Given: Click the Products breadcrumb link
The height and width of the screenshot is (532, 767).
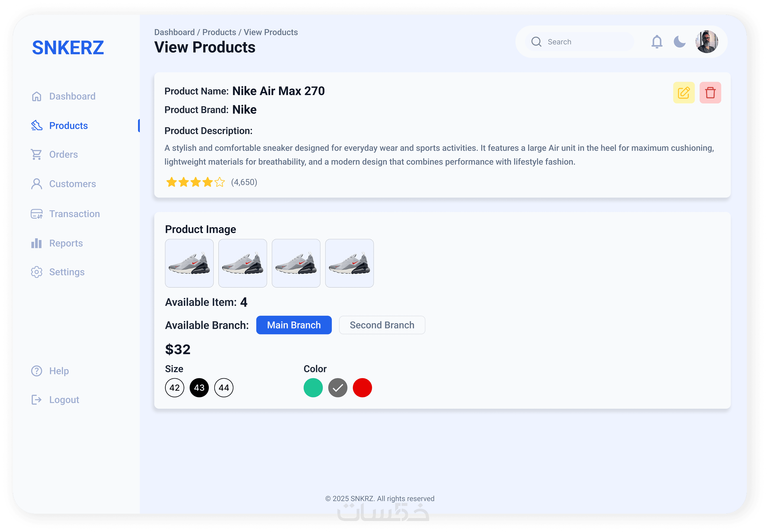Looking at the screenshot, I should 219,32.
